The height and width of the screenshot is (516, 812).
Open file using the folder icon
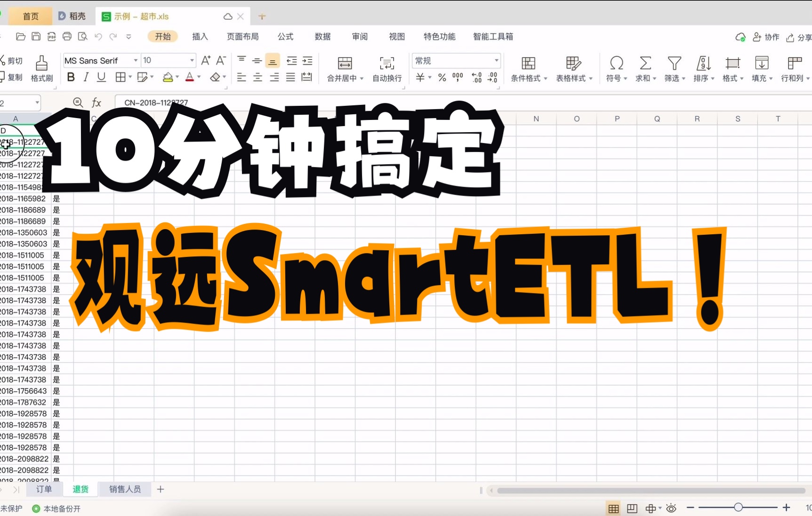pos(20,37)
